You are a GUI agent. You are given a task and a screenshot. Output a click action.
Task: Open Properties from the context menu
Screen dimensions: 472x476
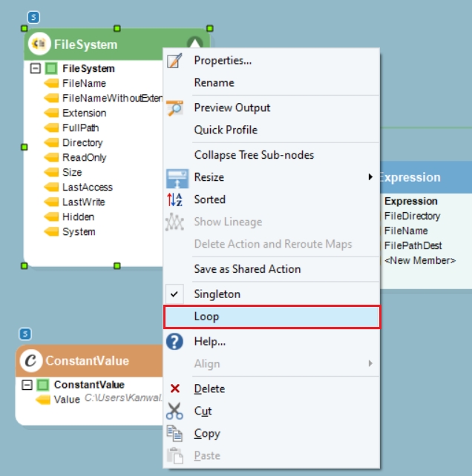click(x=272, y=60)
